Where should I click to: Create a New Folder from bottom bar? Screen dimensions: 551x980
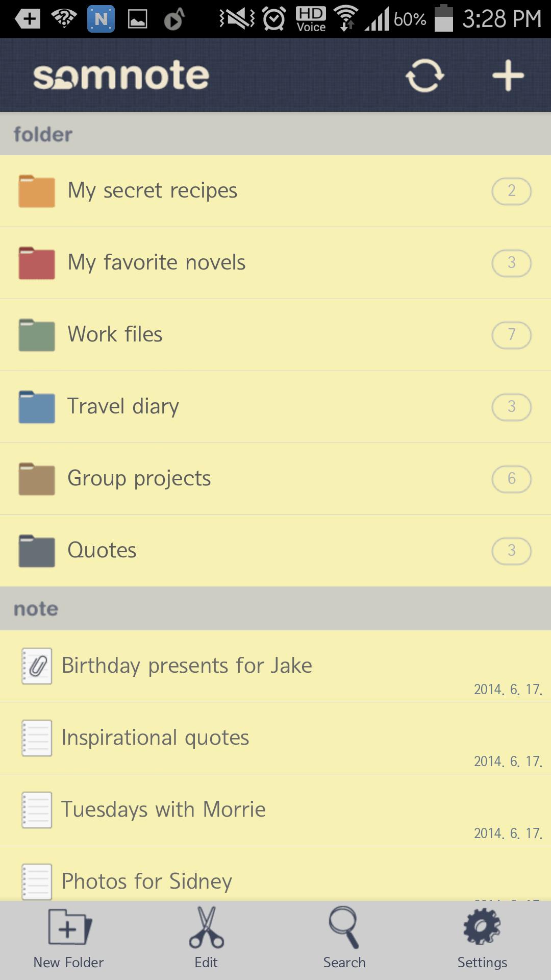[x=68, y=940]
